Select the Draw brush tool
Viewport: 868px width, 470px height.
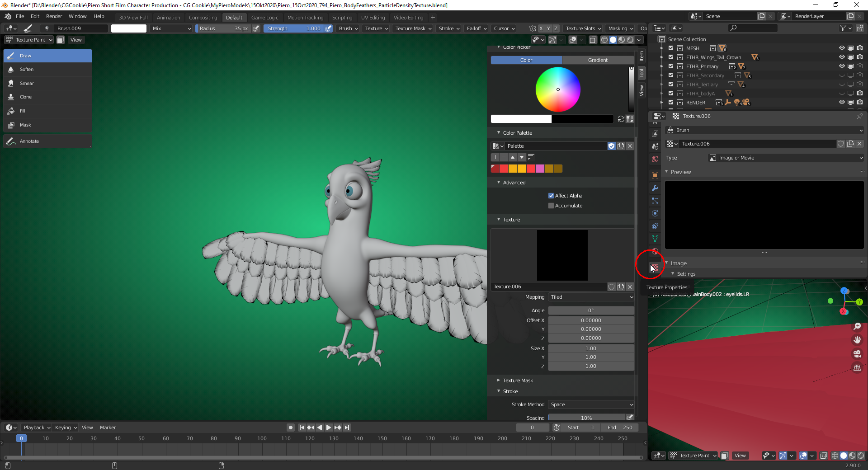[47, 56]
